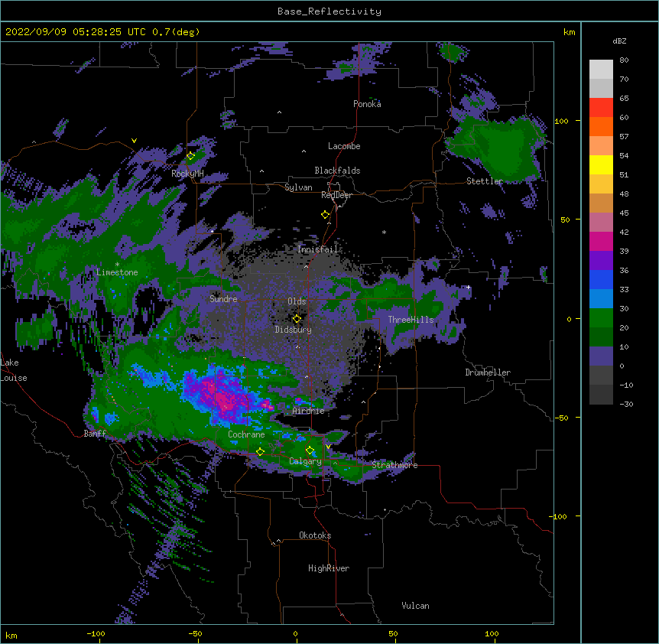This screenshot has width=659, height=644.
Task: Click the 45 value on the dBZ legend
Action: pos(624,213)
